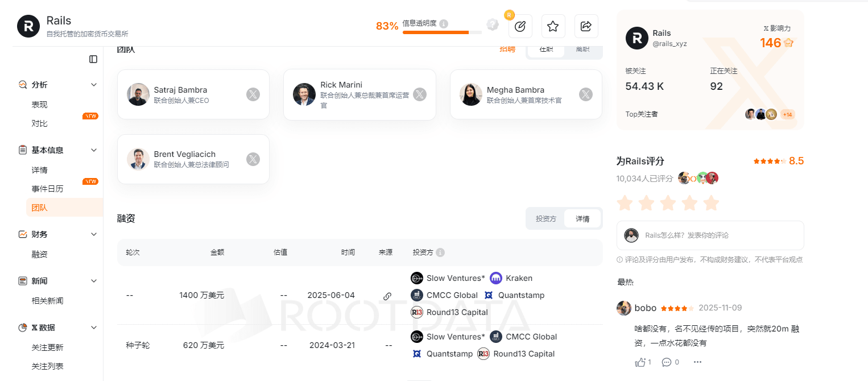
Task: Rate Rails with the third star
Action: (x=668, y=202)
